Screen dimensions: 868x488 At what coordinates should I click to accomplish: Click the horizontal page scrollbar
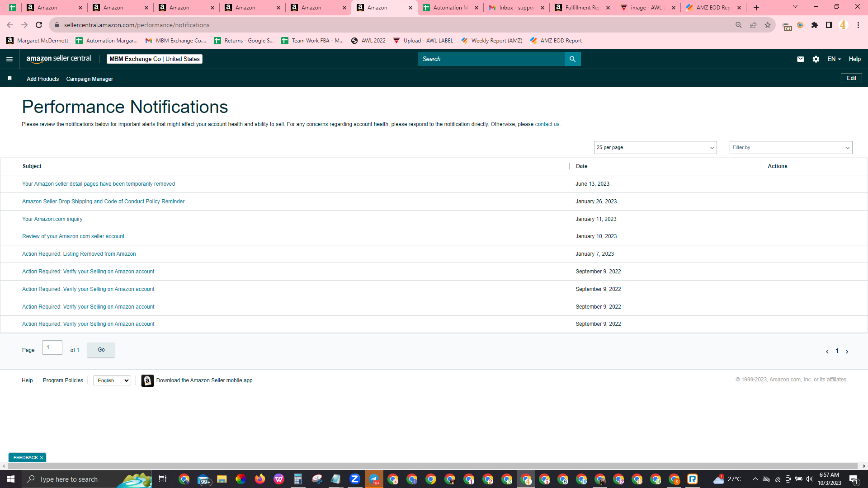432,466
